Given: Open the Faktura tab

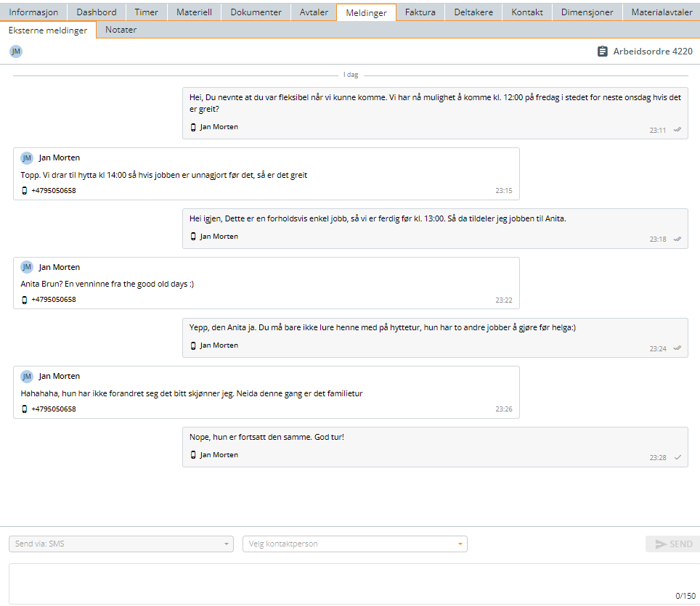Looking at the screenshot, I should coord(420,12).
